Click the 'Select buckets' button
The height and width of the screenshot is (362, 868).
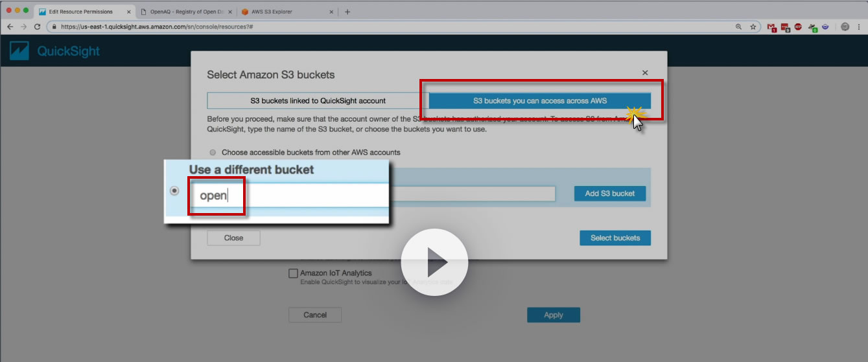click(x=615, y=238)
